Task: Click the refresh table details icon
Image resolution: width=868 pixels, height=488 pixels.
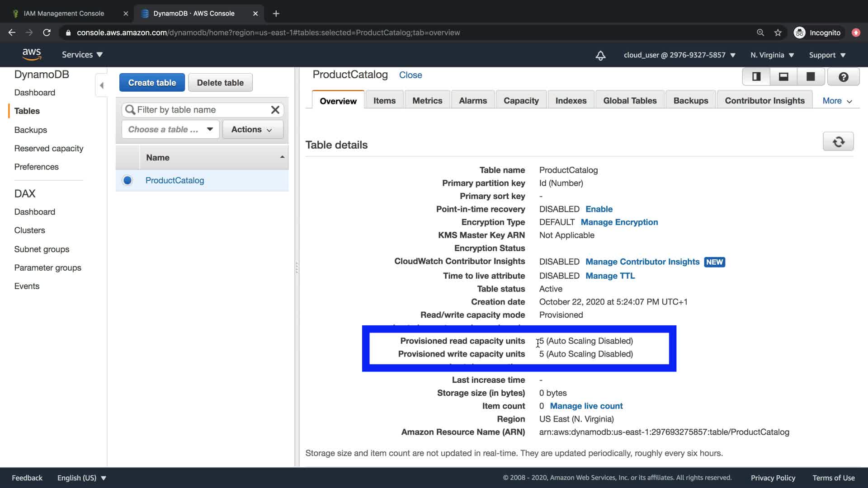Action: (x=838, y=142)
